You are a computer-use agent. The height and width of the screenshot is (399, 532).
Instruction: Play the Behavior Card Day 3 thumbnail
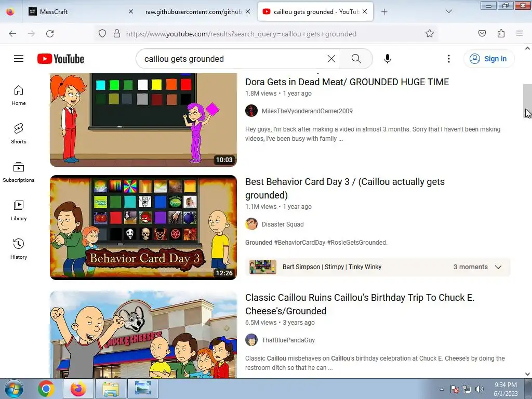click(x=143, y=228)
